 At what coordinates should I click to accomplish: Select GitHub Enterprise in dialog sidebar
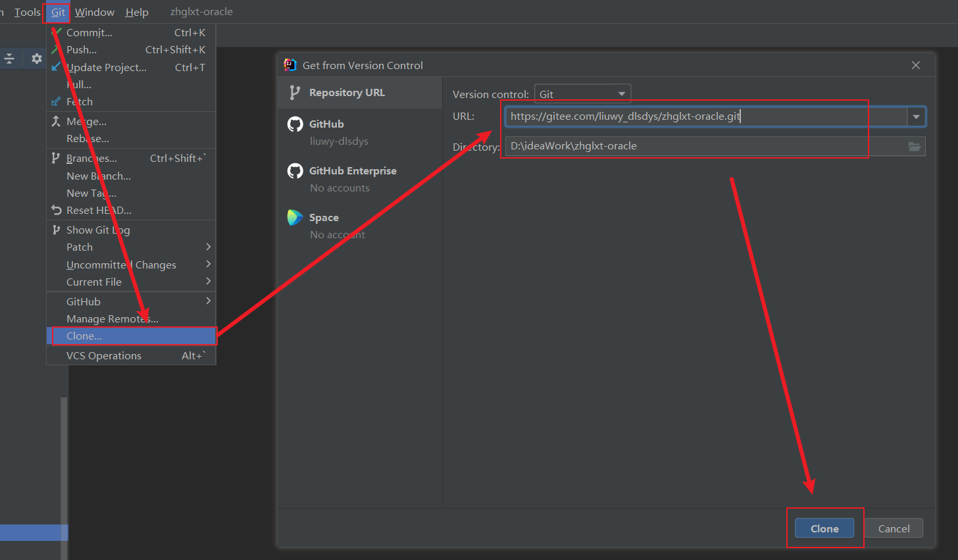coord(360,179)
